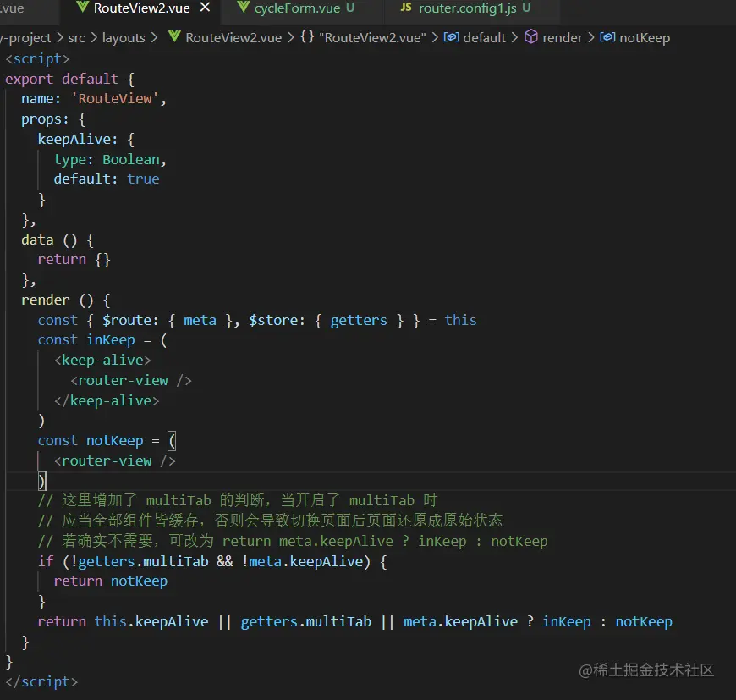The width and height of the screenshot is (736, 700).
Task: Click the "data () {" line
Action: point(58,240)
